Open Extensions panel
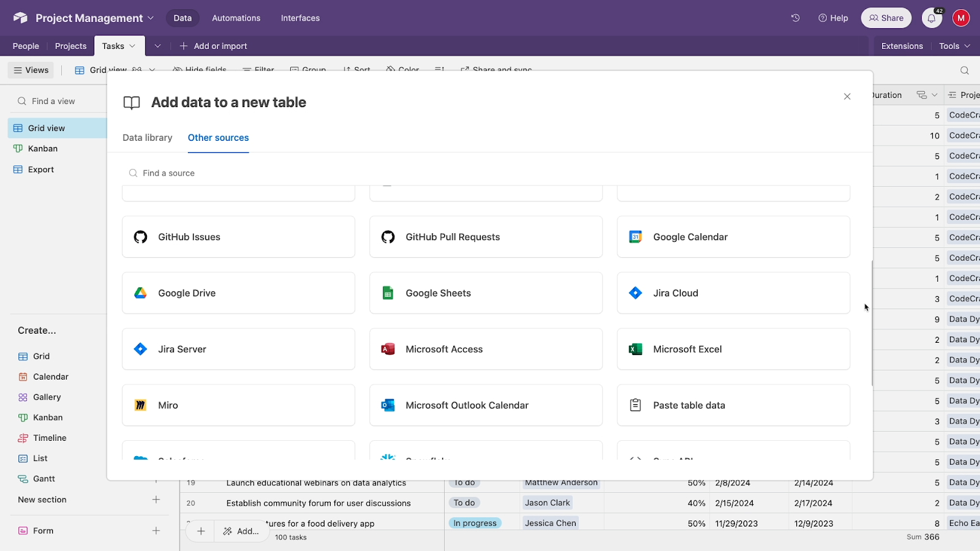The width and height of the screenshot is (980, 551). click(902, 46)
